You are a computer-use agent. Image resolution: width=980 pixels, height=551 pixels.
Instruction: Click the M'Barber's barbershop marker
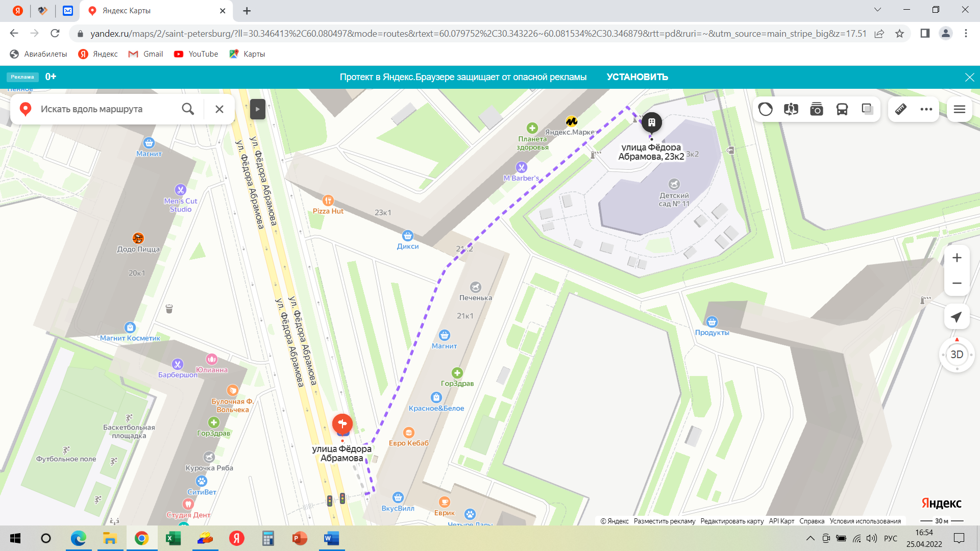coord(521,167)
